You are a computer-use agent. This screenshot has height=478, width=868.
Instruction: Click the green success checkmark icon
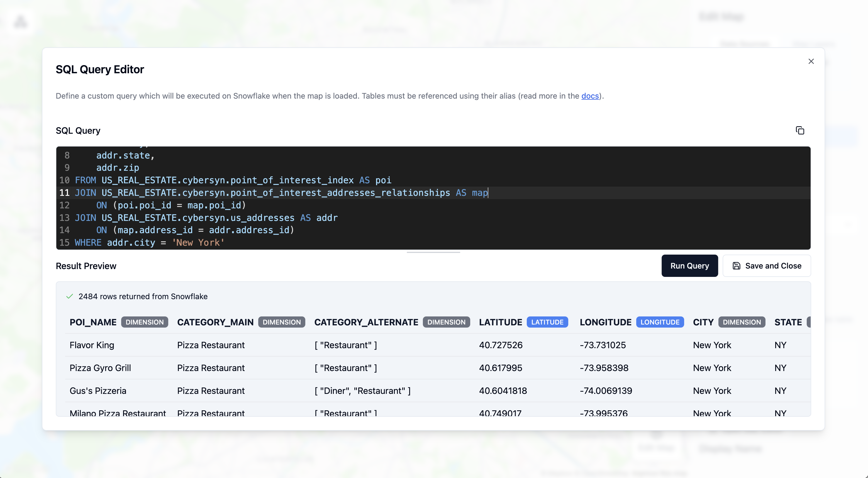click(69, 296)
